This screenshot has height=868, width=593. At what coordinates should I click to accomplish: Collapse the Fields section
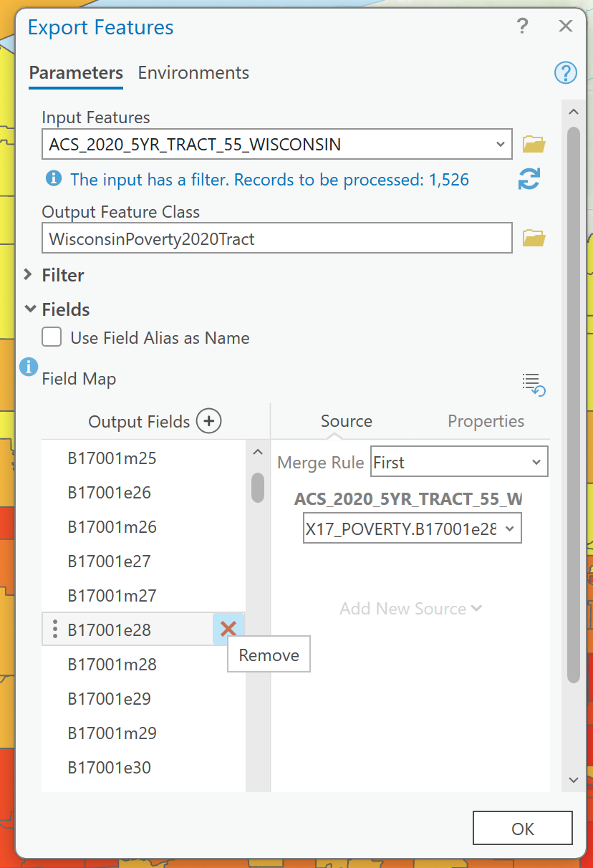pos(30,309)
